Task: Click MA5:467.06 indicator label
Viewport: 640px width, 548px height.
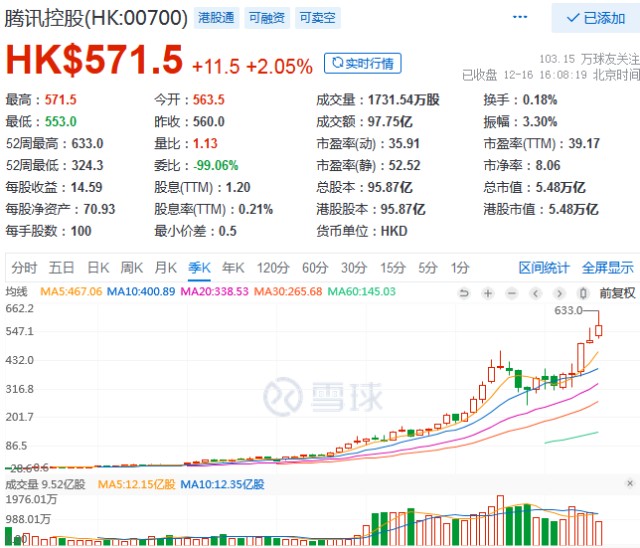Action: point(71,291)
